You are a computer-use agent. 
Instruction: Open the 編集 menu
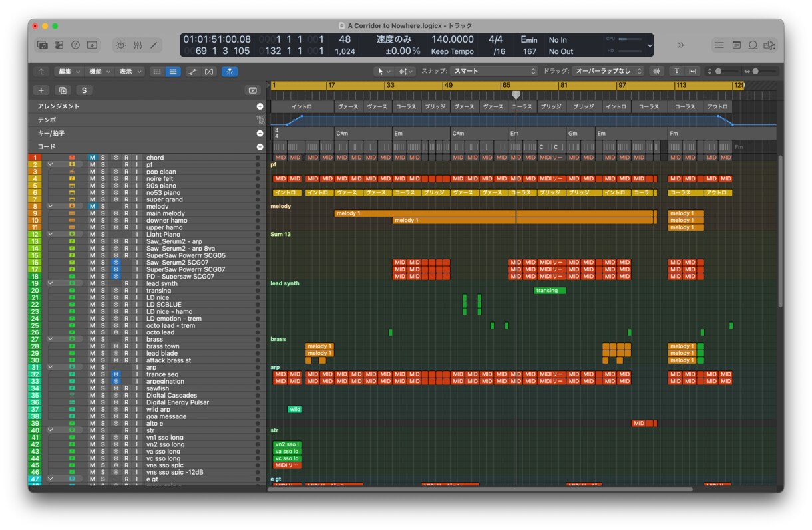(69, 72)
